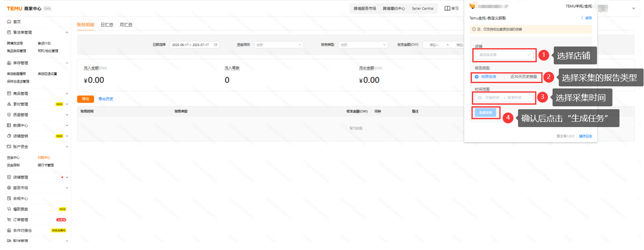
Task: Click the 爆款跟卖 menu icon
Action: tap(9, 209)
